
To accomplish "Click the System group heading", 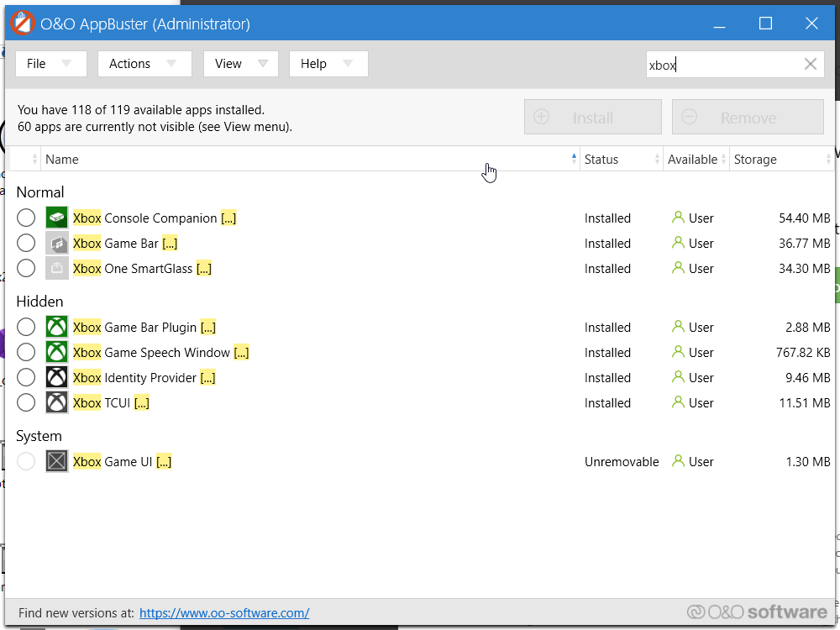I will pyautogui.click(x=39, y=436).
